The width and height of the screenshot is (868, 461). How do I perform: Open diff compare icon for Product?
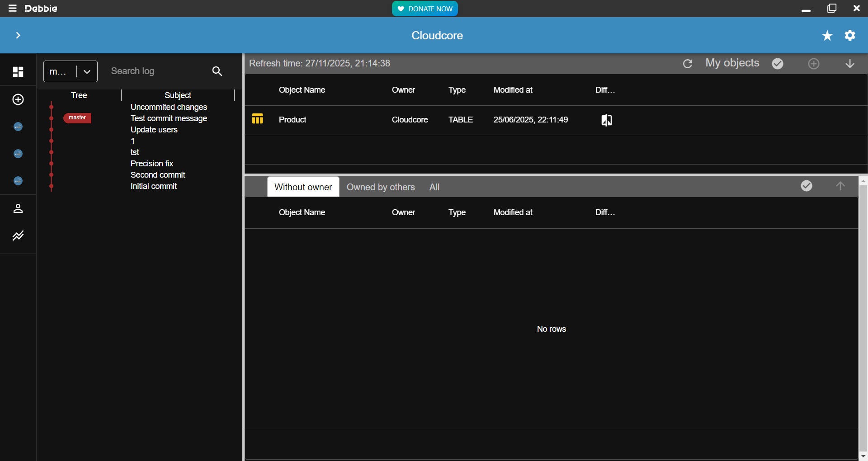pyautogui.click(x=606, y=120)
